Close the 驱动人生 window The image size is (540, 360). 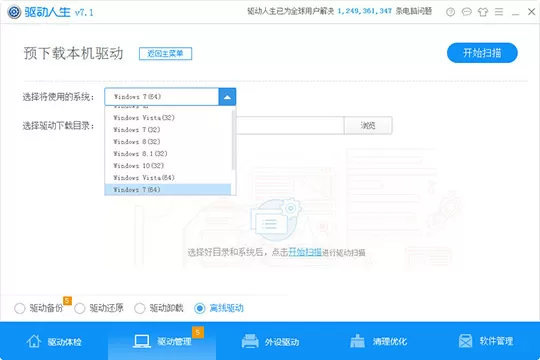pyautogui.click(x=531, y=12)
